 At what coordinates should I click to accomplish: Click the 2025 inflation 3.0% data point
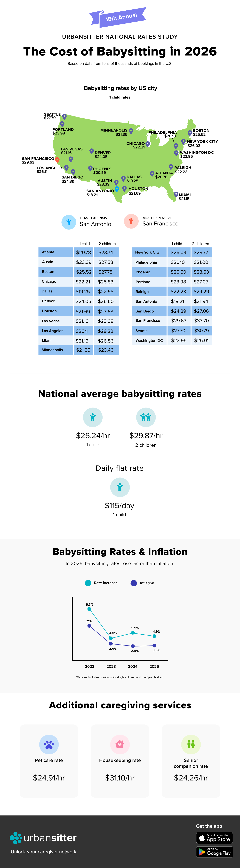tap(154, 646)
